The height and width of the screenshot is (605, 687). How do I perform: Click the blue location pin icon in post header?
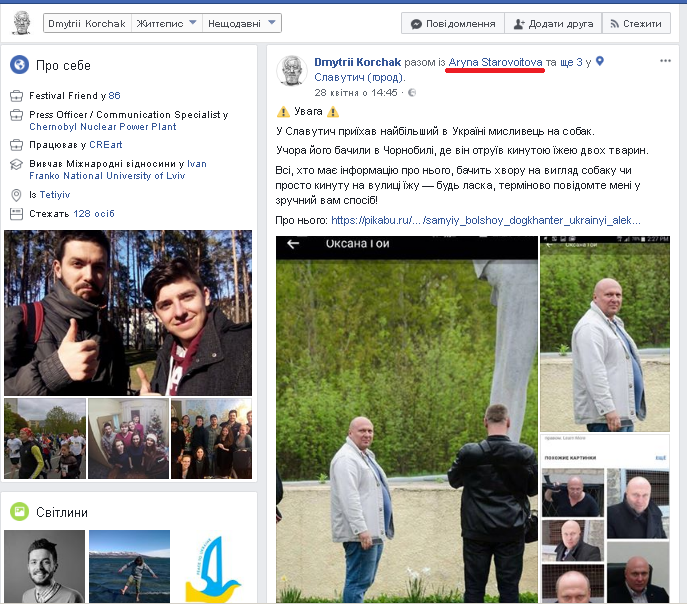pyautogui.click(x=600, y=61)
